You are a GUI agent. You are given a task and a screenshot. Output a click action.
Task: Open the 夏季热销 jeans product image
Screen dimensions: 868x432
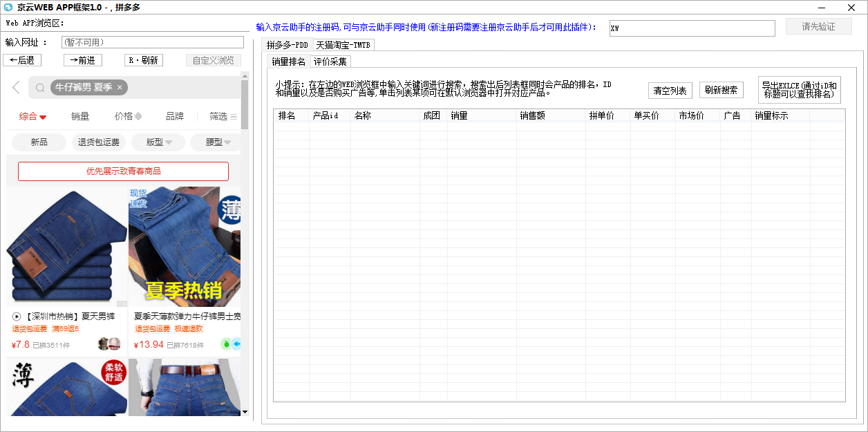click(x=185, y=247)
